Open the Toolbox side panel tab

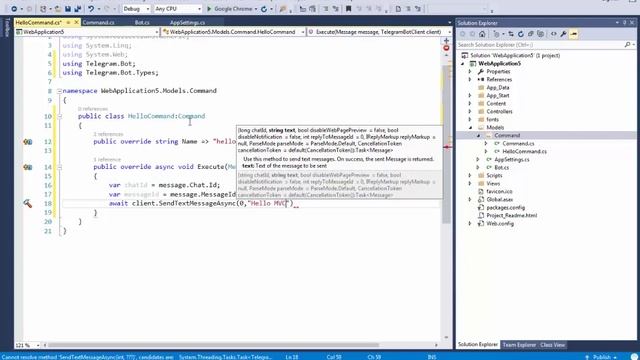(7, 27)
